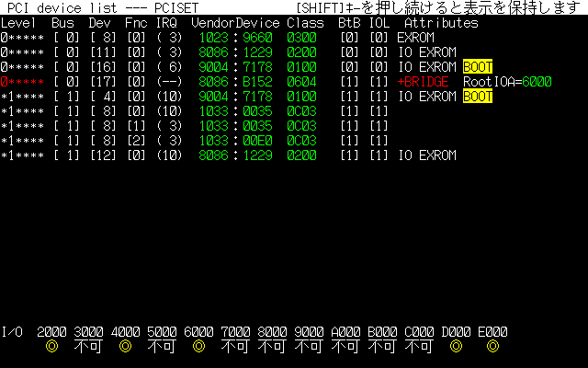The width and height of the screenshot is (588, 368).
Task: Click the RootIOA=6000 value
Action: tap(507, 82)
